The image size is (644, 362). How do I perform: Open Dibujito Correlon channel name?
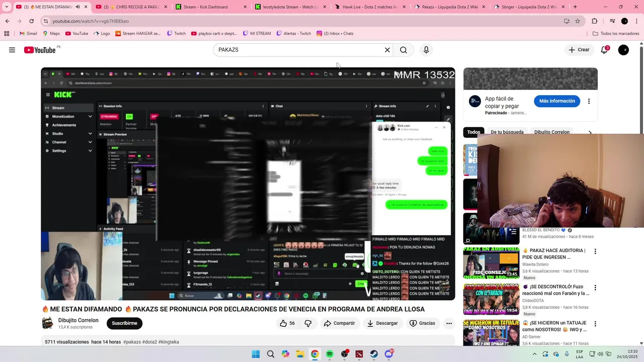[78, 320]
